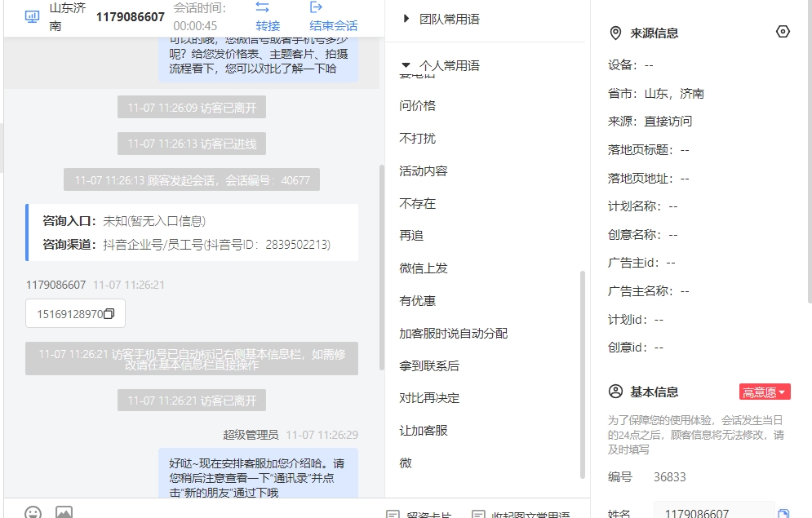Click the copy icon beside the 姓名 field
Screen dimensions: 812x518
[x=783, y=513]
